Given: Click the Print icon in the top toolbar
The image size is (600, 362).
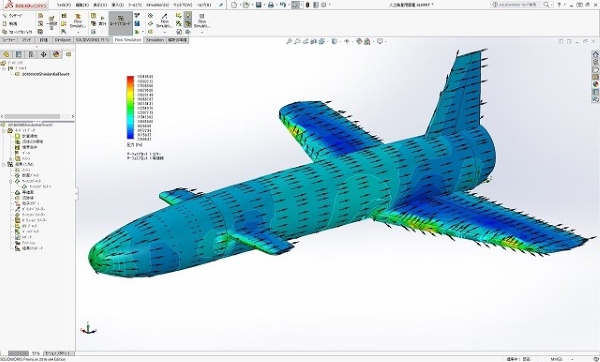Looking at the screenshot, I should pyautogui.click(x=271, y=5).
